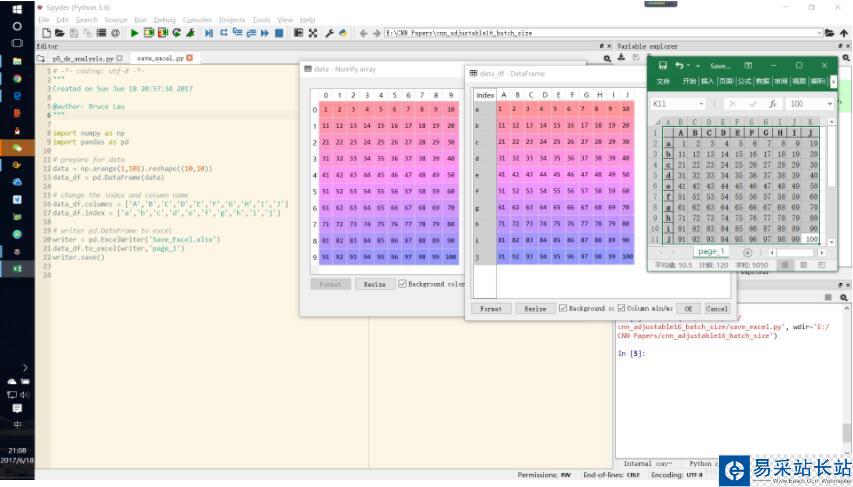Viewport: 853px width, 487px height.
Task: Click the green Run file icon
Action: pyautogui.click(x=135, y=33)
